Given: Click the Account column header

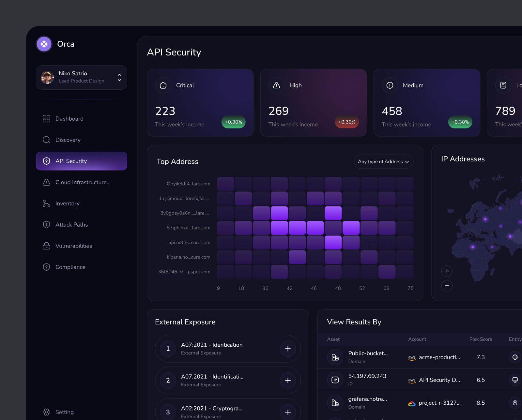Looking at the screenshot, I should 417,339.
